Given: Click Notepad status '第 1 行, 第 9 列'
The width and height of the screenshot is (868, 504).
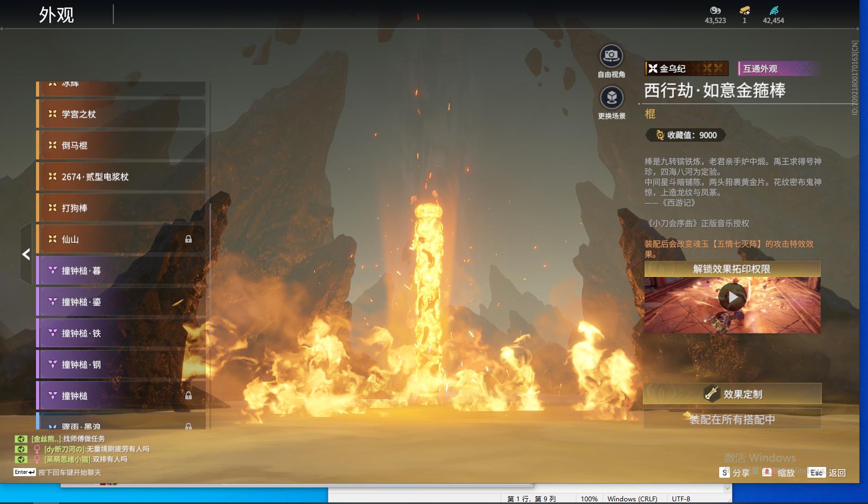Looking at the screenshot, I should point(531,499).
